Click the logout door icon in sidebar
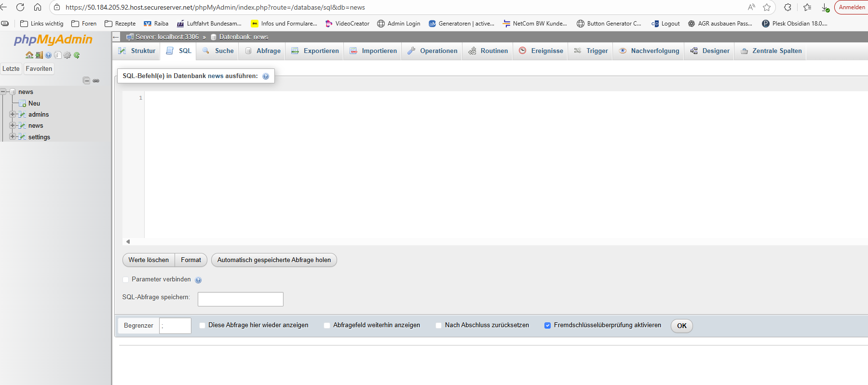 (x=39, y=55)
